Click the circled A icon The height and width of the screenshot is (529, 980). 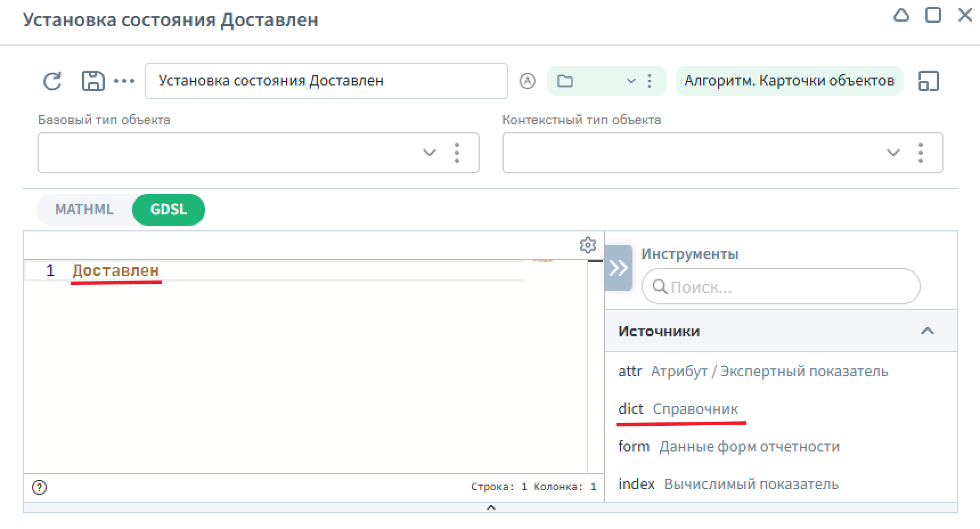(x=528, y=81)
